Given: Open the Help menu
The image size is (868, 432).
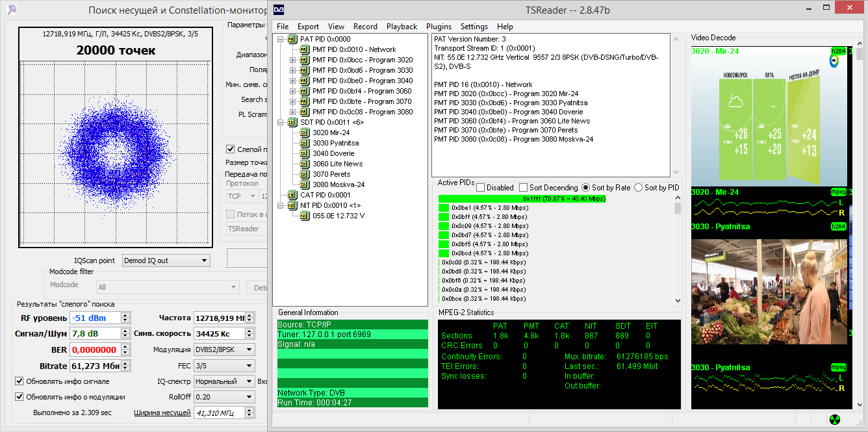Looking at the screenshot, I should point(505,27).
